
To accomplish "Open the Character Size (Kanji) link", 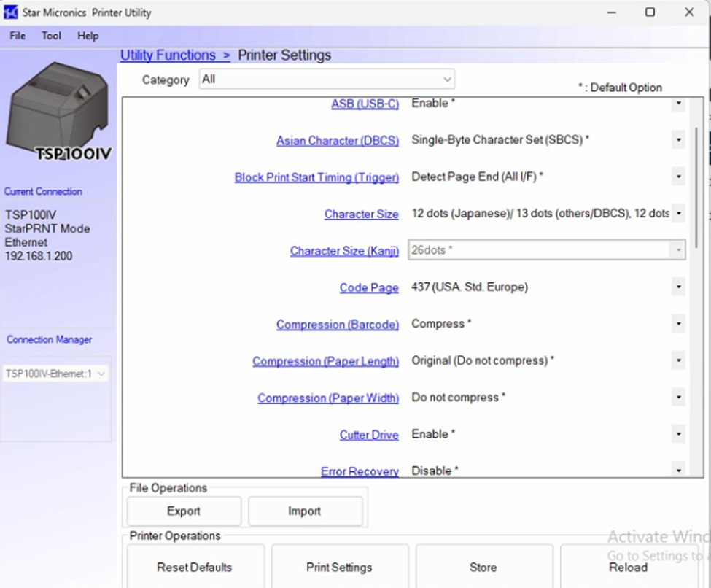I will tap(345, 251).
